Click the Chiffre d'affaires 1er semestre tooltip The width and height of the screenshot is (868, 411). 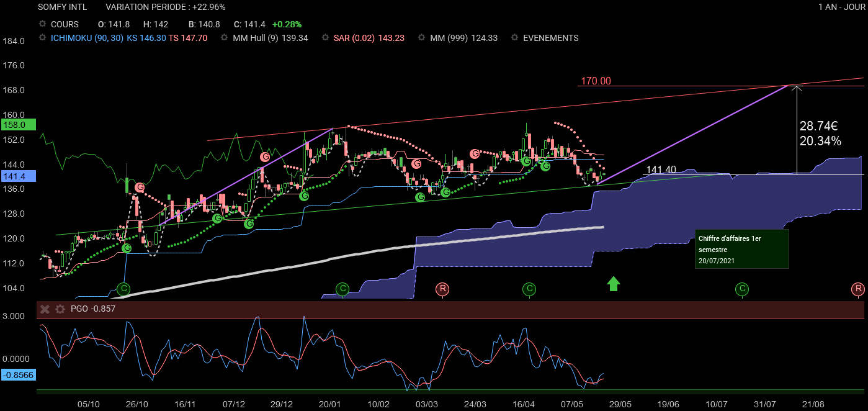pos(742,248)
